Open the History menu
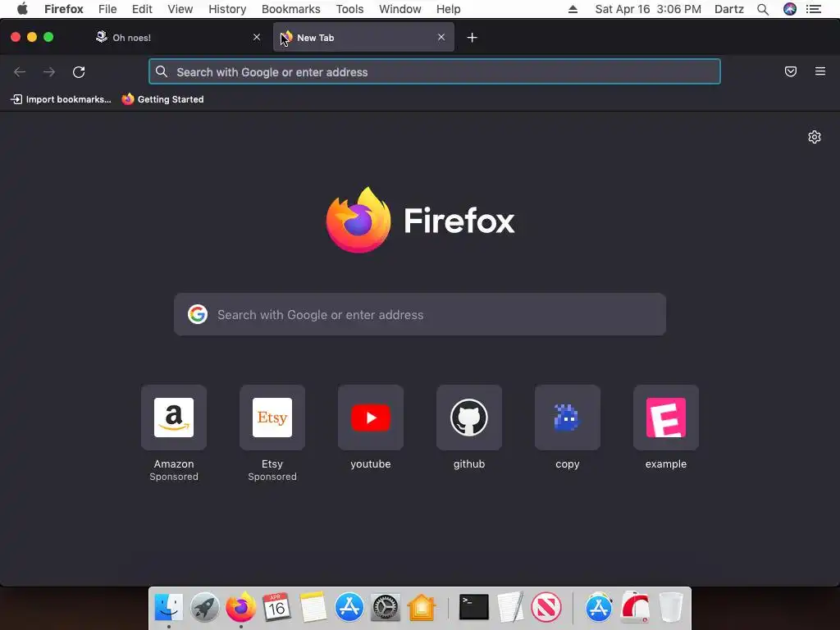The width and height of the screenshot is (840, 630). (227, 9)
